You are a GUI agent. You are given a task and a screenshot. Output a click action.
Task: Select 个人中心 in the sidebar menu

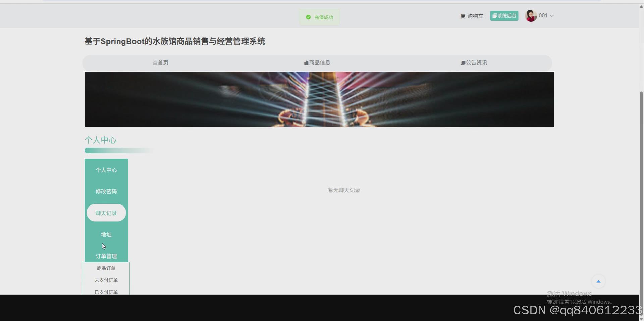(x=106, y=170)
